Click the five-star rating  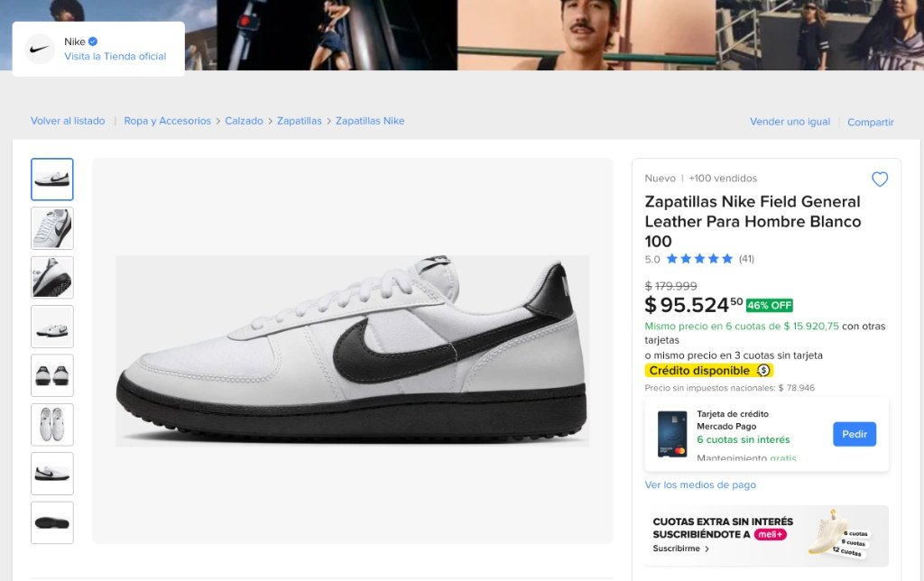699,259
